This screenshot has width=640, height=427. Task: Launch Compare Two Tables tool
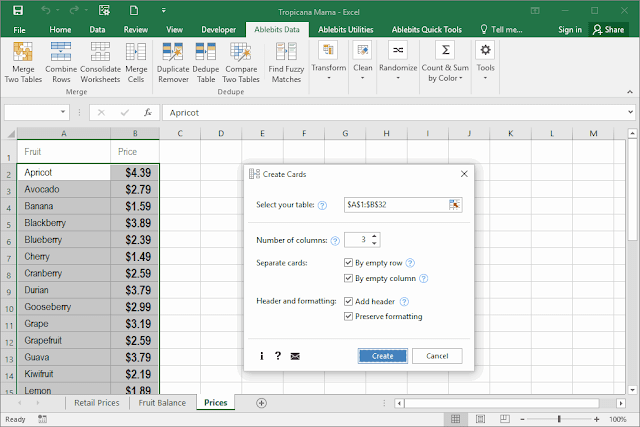pyautogui.click(x=241, y=62)
